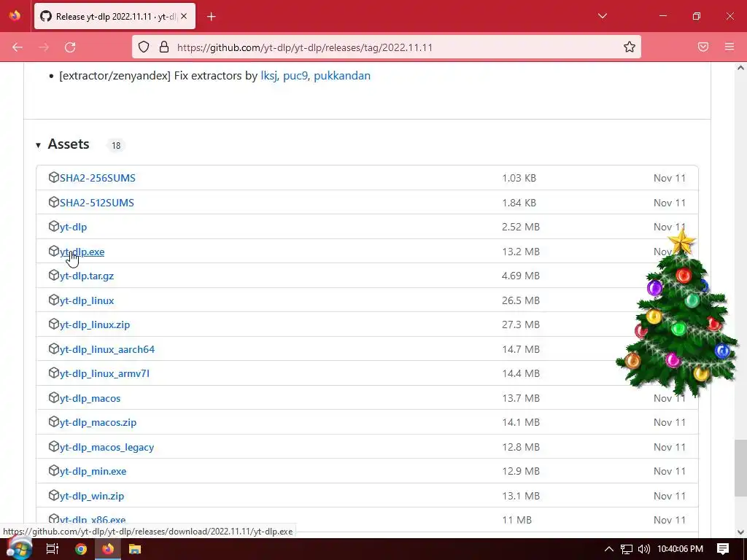The width and height of the screenshot is (747, 560).
Task: Open the notification action center icon
Action: pos(723,549)
